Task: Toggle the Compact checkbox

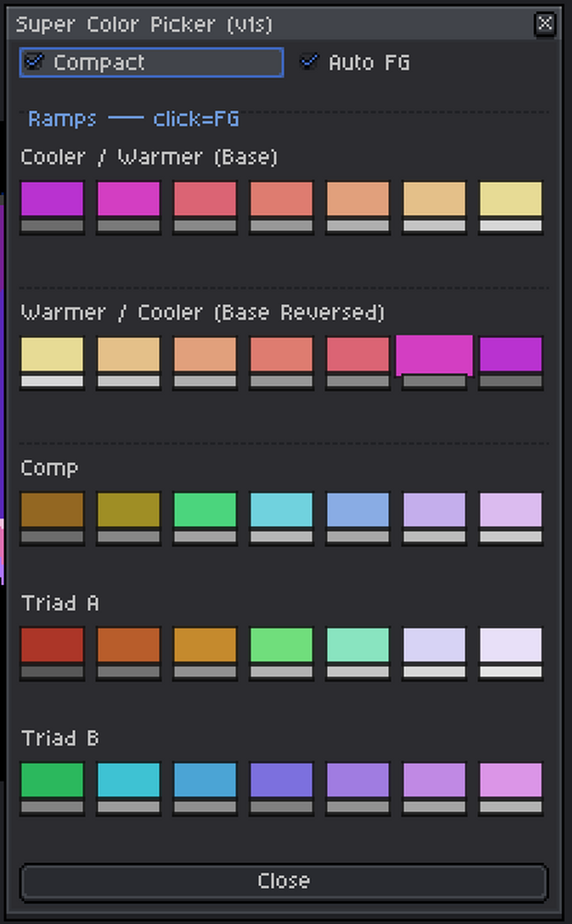Action: click(x=35, y=62)
